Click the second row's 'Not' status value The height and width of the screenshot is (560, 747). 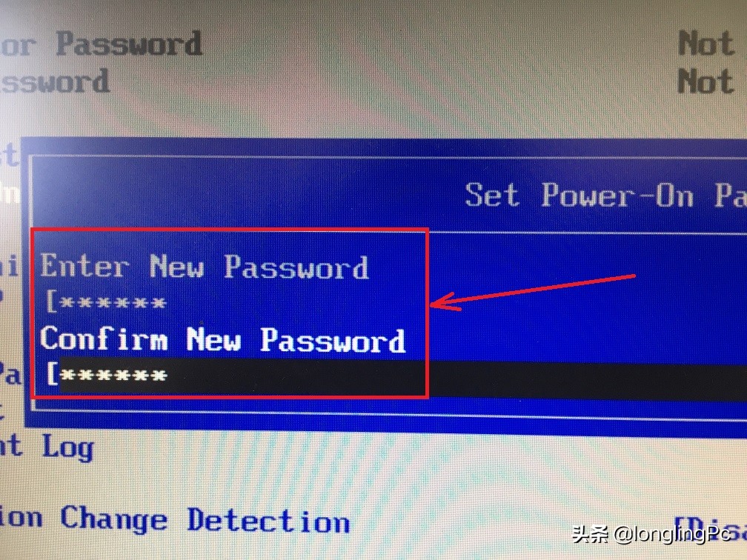(x=705, y=81)
